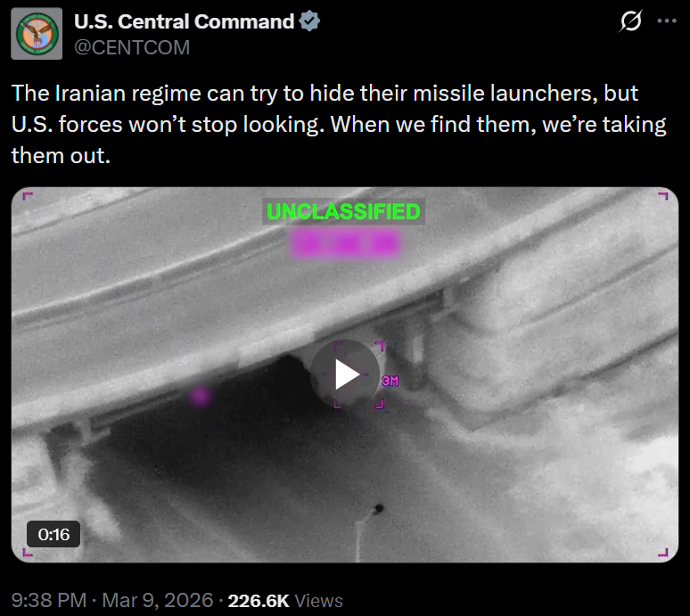This screenshot has width=690, height=616.
Task: Play the embedded video
Action: pyautogui.click(x=345, y=374)
